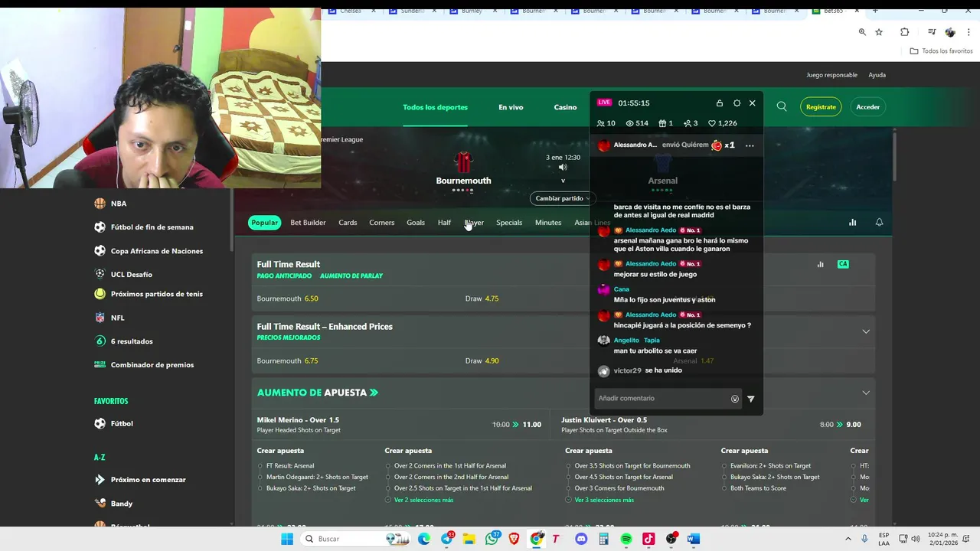Open the match statistics bar-chart icon
The height and width of the screenshot is (551, 980).
(x=852, y=223)
